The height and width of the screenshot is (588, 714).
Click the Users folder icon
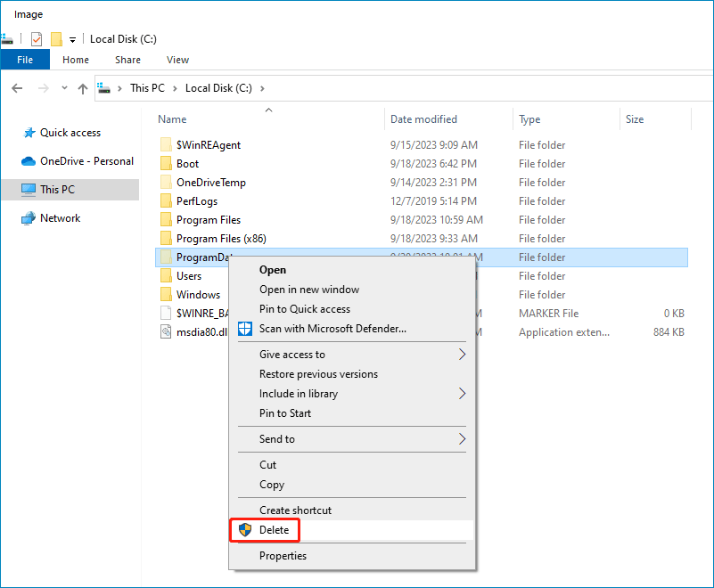point(166,275)
